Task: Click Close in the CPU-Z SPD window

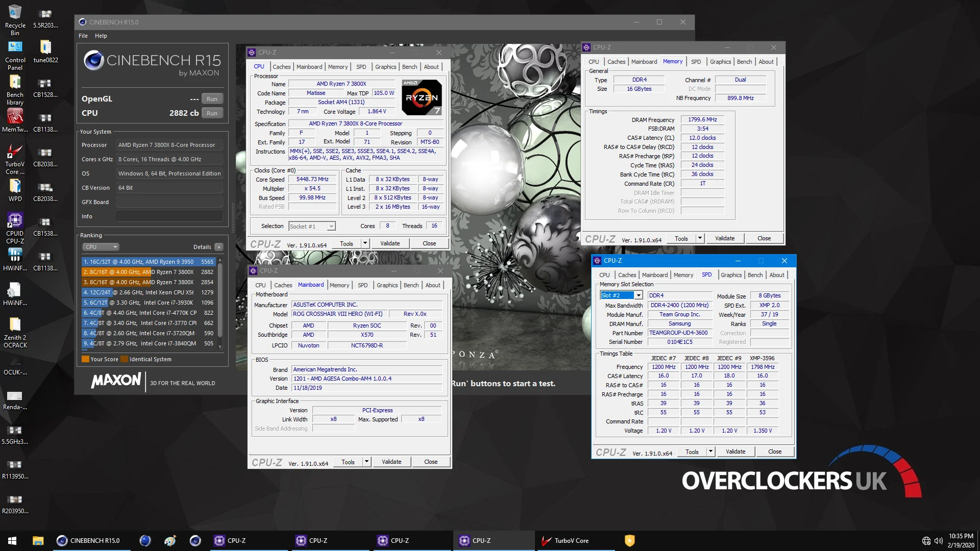Action: 775,452
